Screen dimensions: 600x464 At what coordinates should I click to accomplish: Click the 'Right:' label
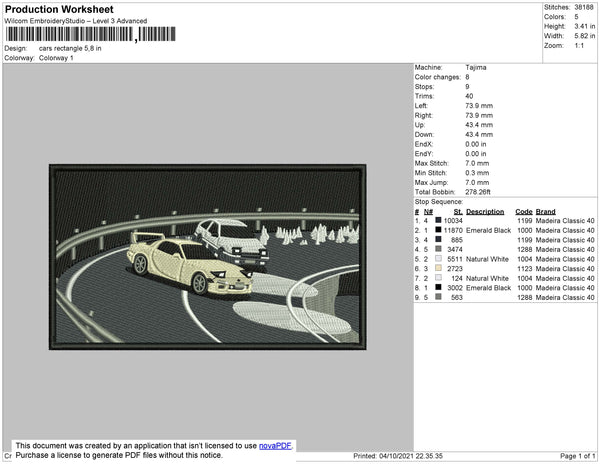[424, 116]
